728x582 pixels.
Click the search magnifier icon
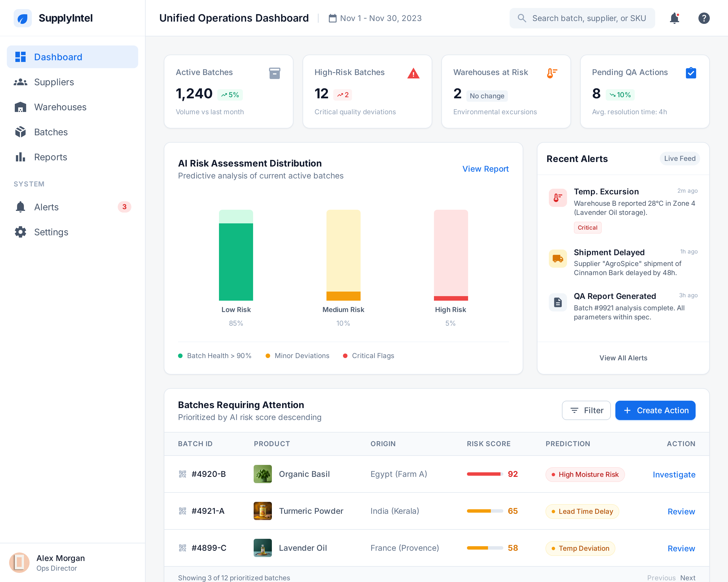coord(522,18)
